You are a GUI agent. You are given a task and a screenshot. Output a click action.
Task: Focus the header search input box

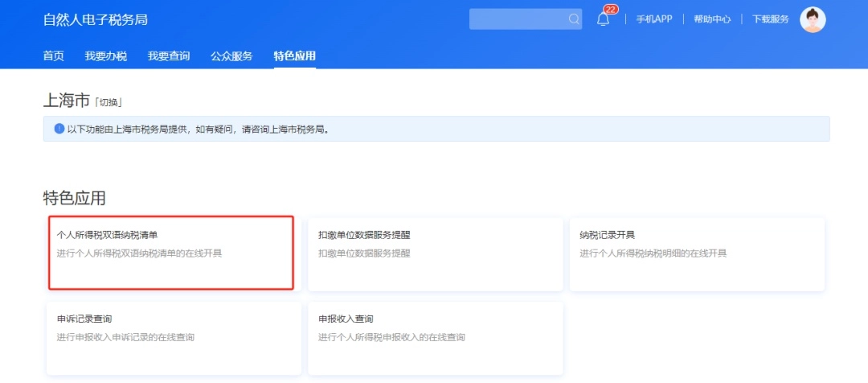(517, 19)
